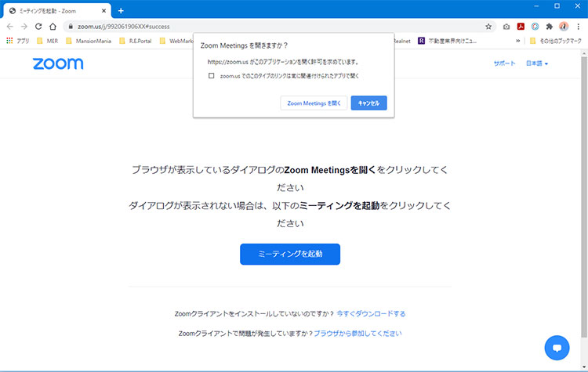Screen dimensions: 588x372
Task: Go to the browser home icon
Action: [53, 27]
